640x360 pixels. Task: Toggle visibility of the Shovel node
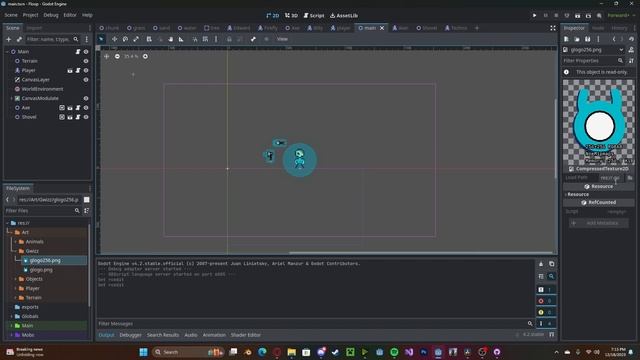tap(86, 117)
